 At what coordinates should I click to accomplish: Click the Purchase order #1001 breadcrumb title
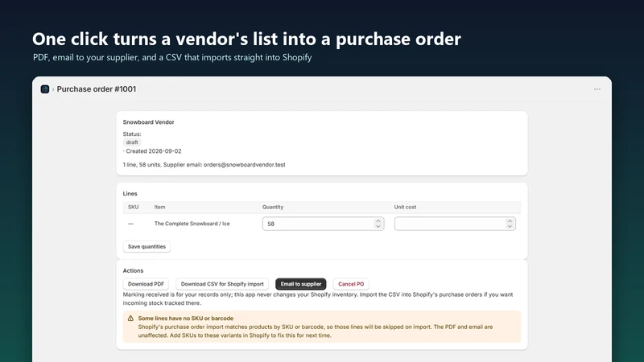96,89
